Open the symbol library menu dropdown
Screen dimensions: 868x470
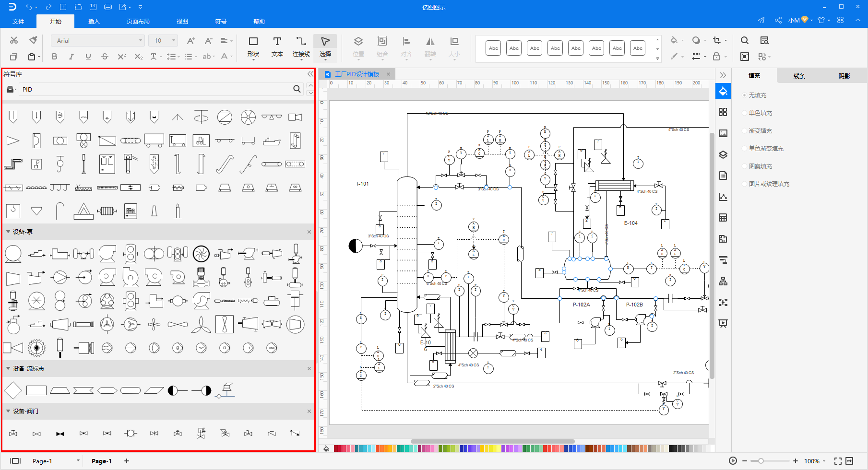pyautogui.click(x=12, y=89)
